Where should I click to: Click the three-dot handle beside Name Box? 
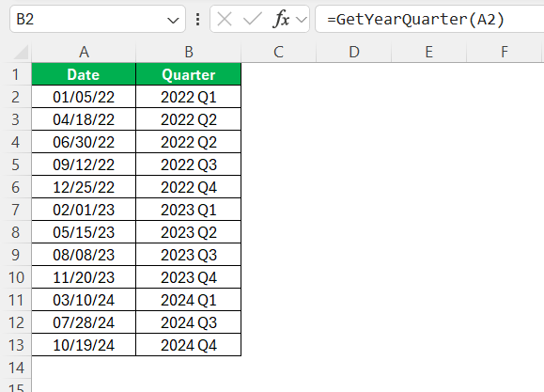(x=197, y=19)
